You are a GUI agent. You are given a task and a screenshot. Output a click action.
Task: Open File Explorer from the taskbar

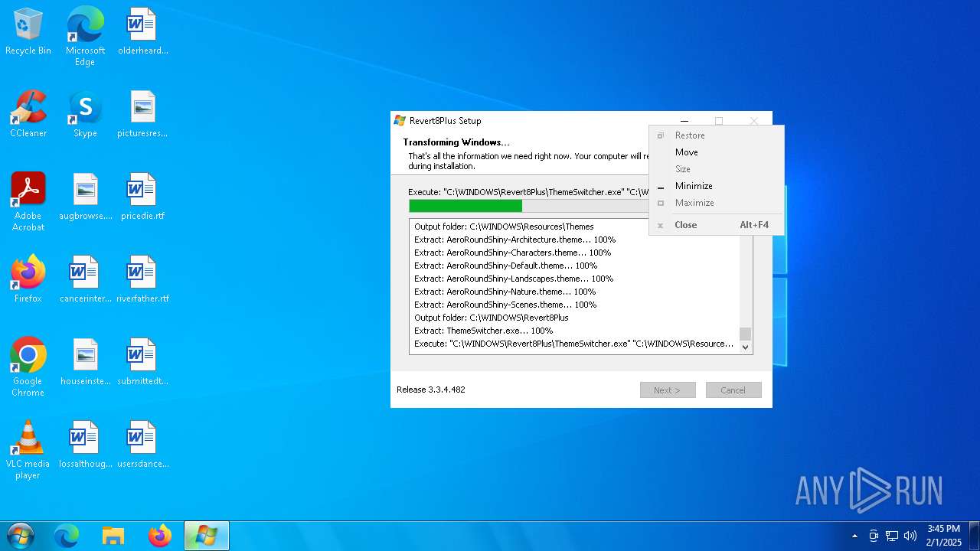(113, 536)
